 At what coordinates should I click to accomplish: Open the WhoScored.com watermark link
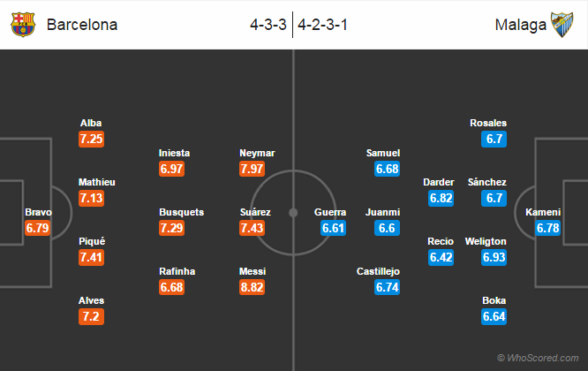(538, 358)
